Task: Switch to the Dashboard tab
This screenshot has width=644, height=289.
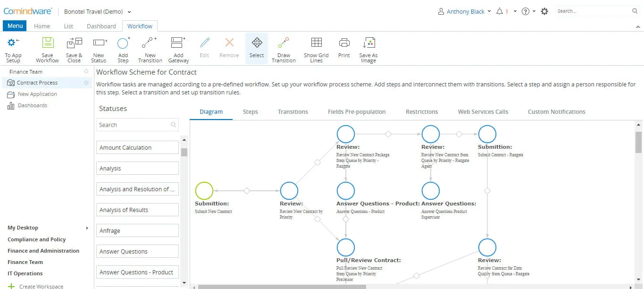Action: [101, 26]
